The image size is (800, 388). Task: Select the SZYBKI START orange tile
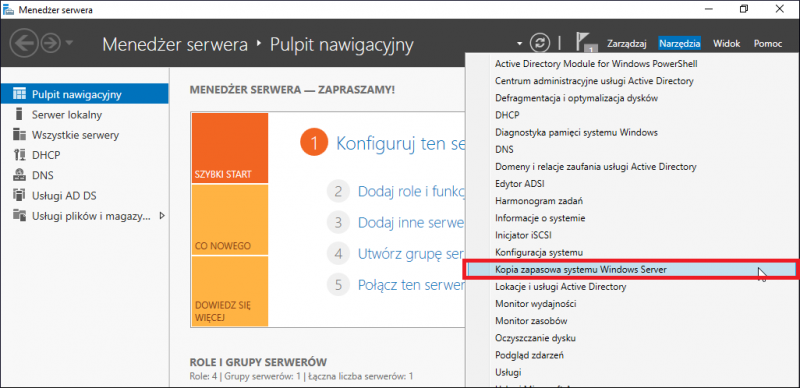point(230,148)
